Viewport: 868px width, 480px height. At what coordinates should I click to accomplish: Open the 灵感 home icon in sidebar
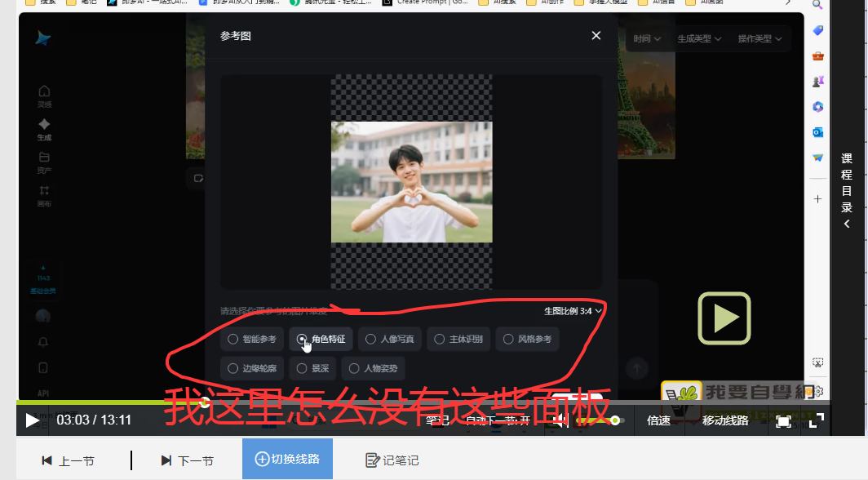click(x=44, y=95)
